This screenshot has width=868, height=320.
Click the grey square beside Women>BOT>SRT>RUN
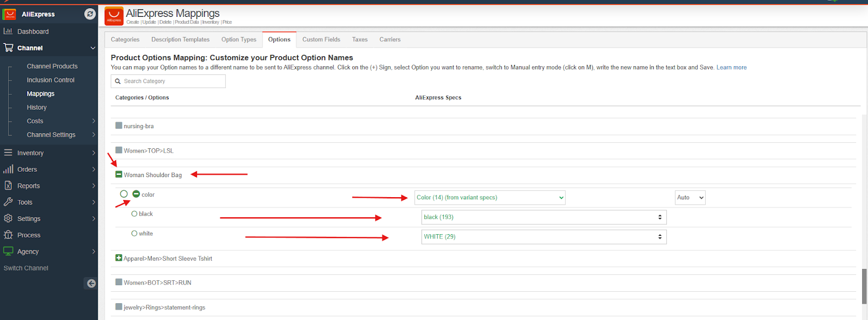119,282
